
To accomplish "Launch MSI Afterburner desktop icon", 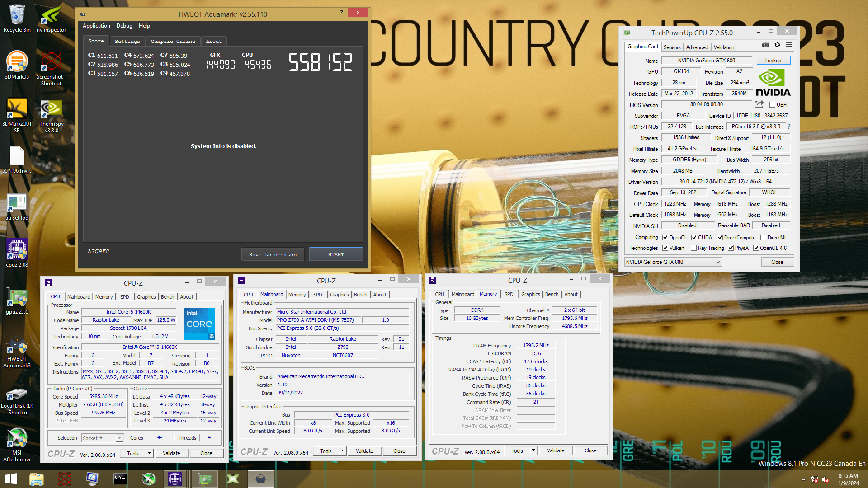I will pyautogui.click(x=17, y=445).
